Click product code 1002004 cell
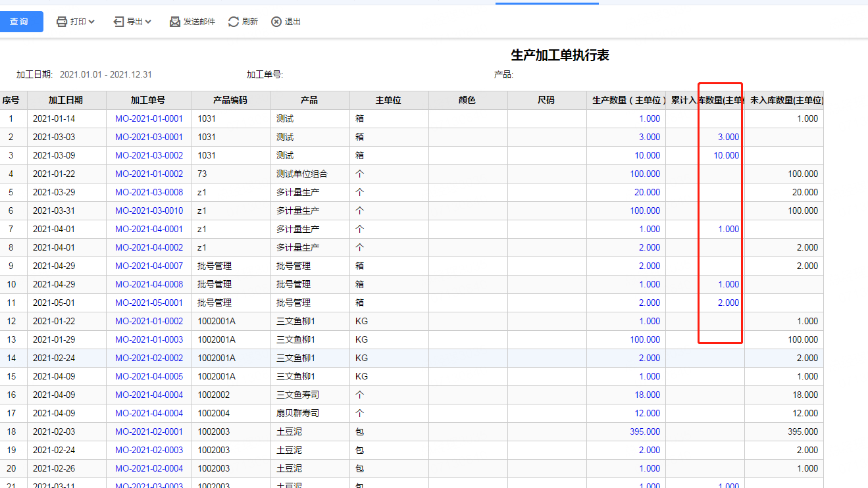This screenshot has width=868, height=488. [213, 414]
